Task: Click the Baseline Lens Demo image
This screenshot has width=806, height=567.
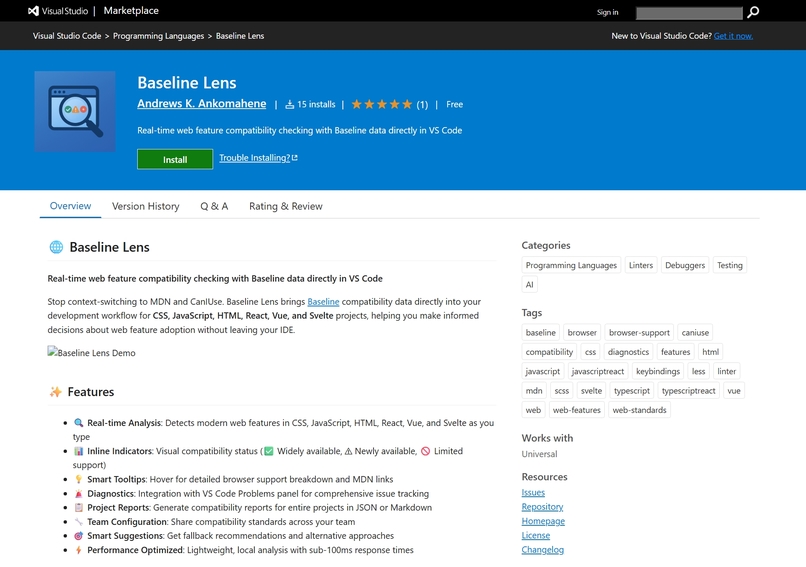Action: 91,353
